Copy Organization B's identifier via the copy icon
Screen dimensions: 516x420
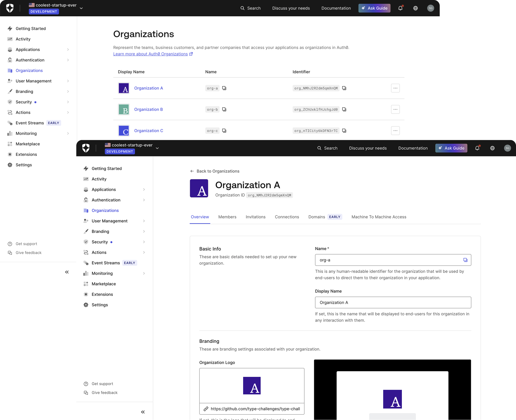point(344,109)
